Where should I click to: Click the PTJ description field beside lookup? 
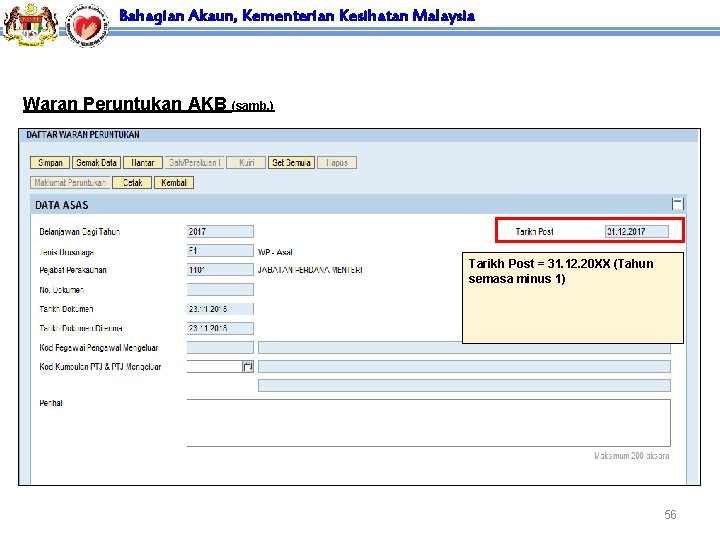pyautogui.click(x=464, y=366)
